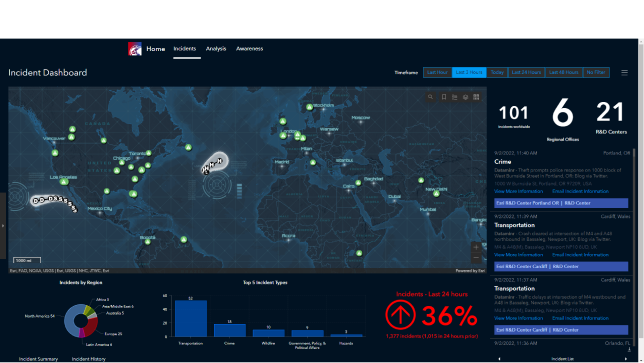Image resolution: width=644 pixels, height=363 pixels.
Task: View More Information for 11:37 AM Transportation
Action: click(x=518, y=318)
